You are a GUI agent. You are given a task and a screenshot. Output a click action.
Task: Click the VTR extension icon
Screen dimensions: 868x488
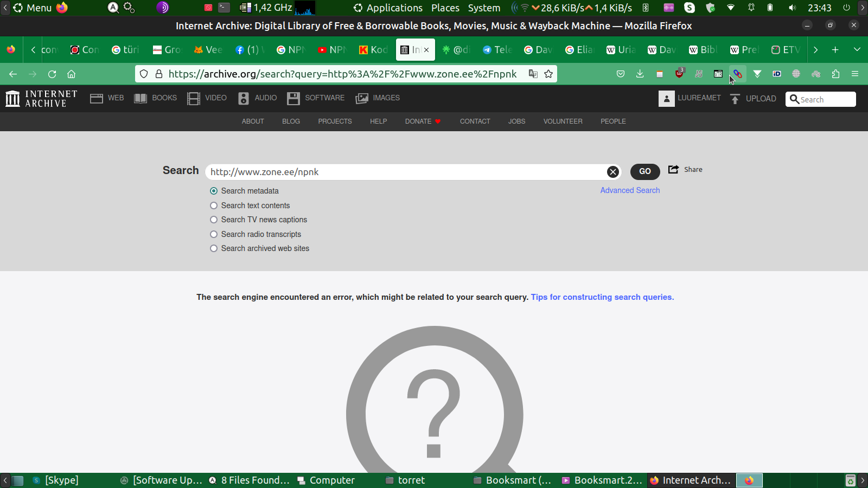(718, 74)
